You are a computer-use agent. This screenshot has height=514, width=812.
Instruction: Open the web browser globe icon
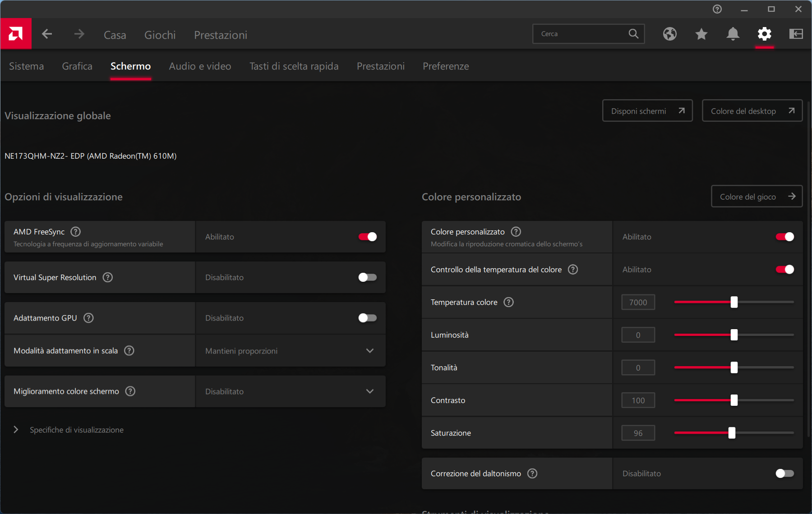pyautogui.click(x=669, y=34)
